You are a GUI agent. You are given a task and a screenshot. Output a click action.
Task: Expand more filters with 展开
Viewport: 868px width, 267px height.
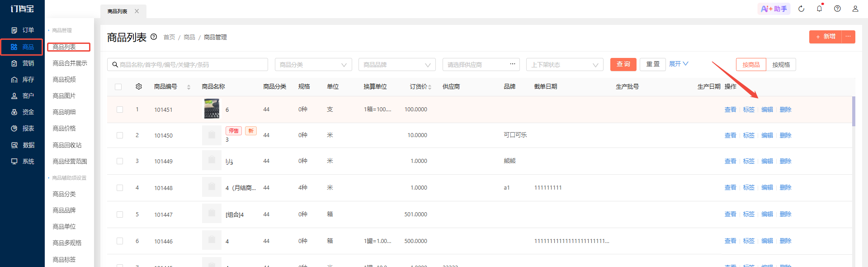click(x=679, y=64)
